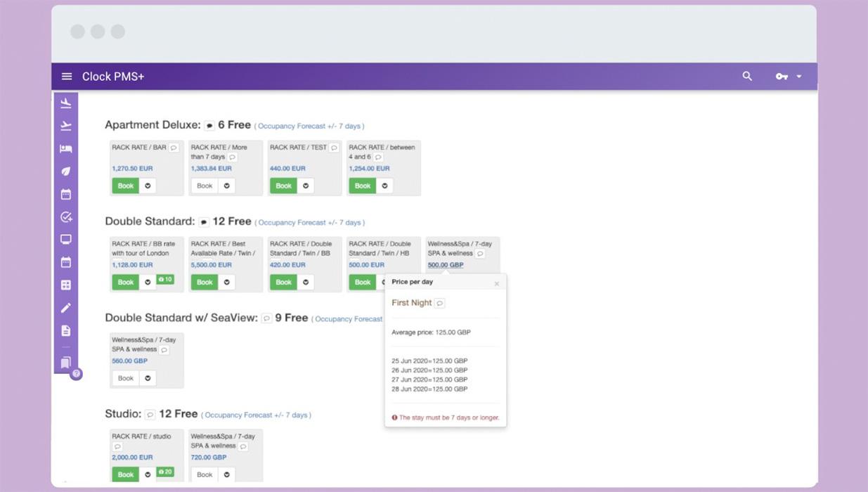Expand dropdown on RACK RATE / TEST card
Viewport: 868px width, 492px height.
click(306, 186)
